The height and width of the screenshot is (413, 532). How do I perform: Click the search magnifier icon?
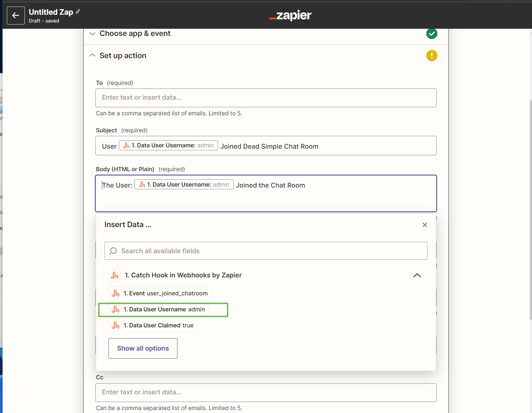[113, 251]
